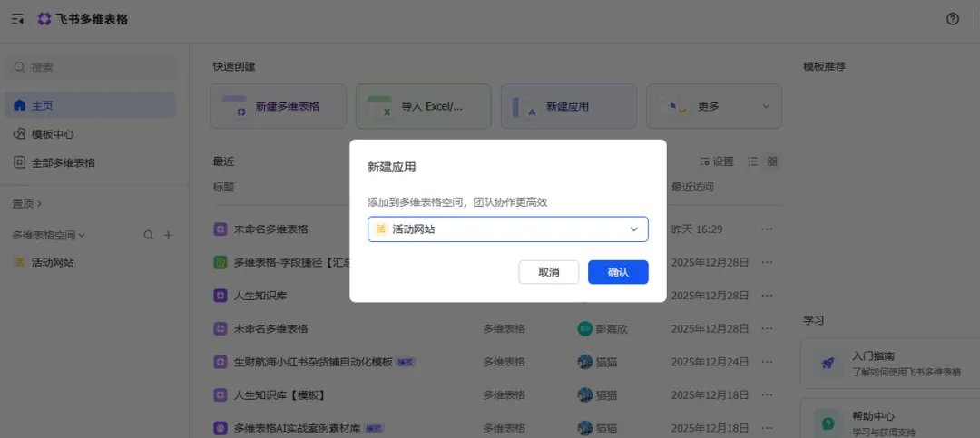Search within 多维表格空间 using magnifier icon

coord(148,236)
